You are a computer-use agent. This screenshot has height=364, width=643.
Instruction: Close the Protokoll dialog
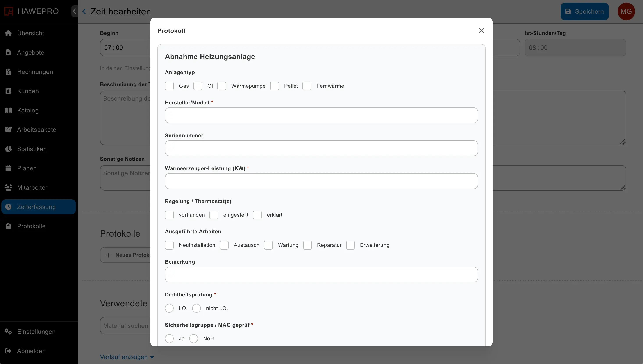481,31
